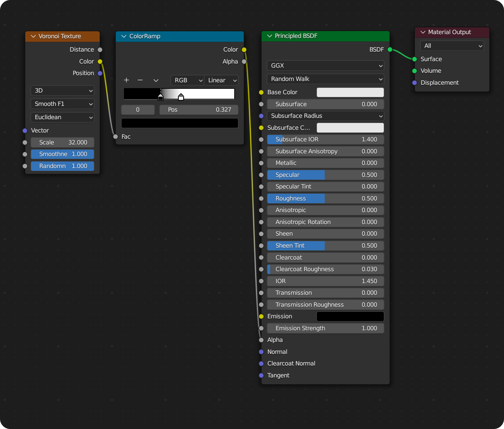The image size is (504, 429).
Task: Open the All output target dropdown
Action: (452, 46)
